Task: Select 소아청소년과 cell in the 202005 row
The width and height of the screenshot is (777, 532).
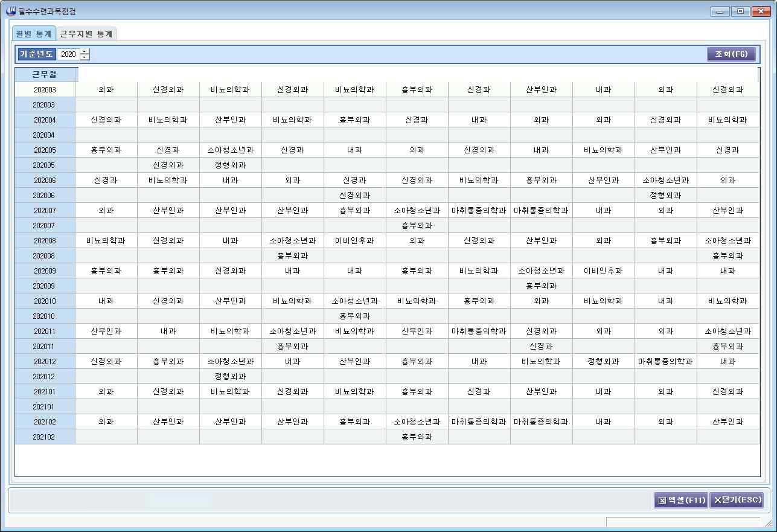Action: [230, 150]
